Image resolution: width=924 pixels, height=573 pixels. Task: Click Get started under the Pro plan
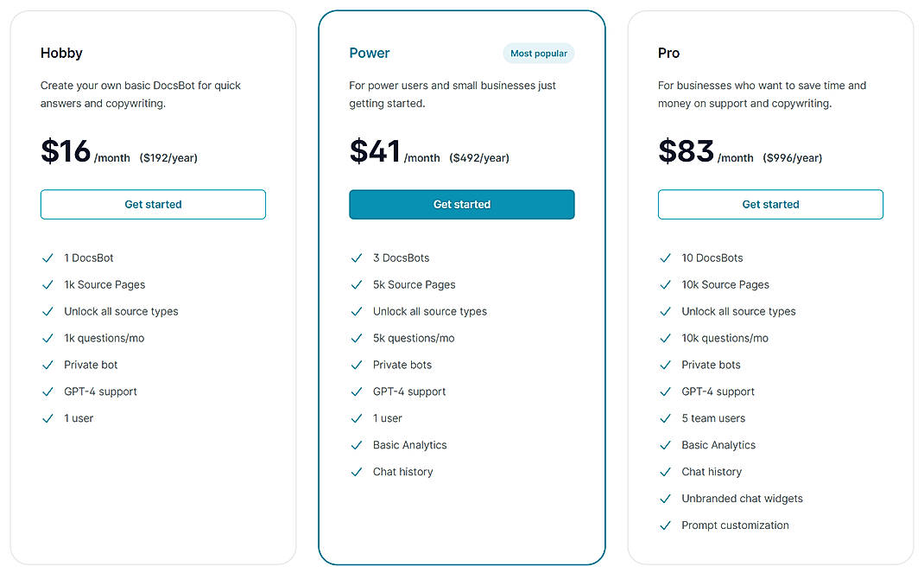(770, 204)
